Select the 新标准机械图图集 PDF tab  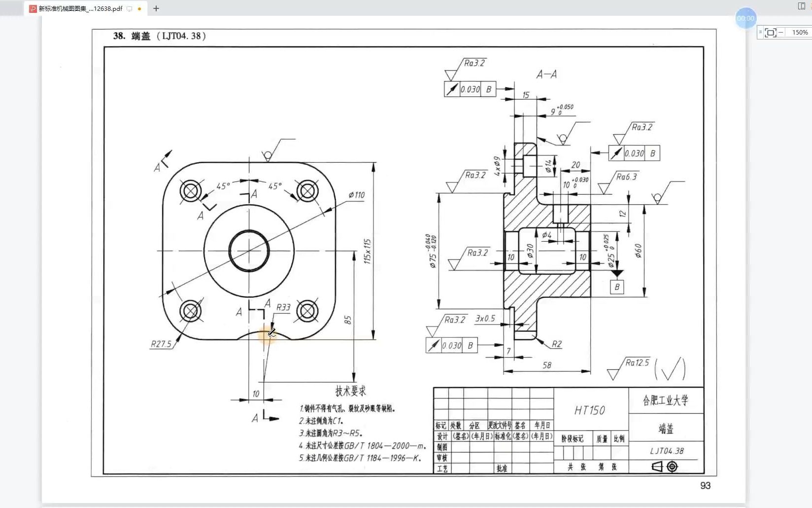85,8
